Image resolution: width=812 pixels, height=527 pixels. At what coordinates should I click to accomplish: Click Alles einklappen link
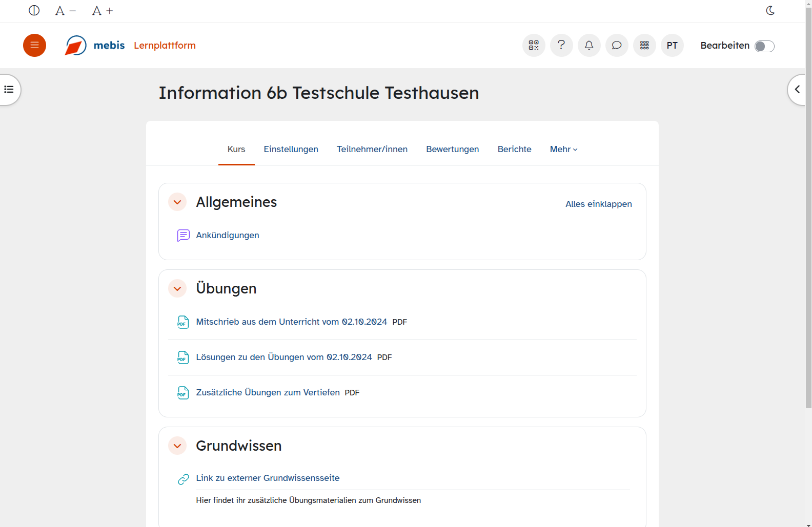pos(598,204)
